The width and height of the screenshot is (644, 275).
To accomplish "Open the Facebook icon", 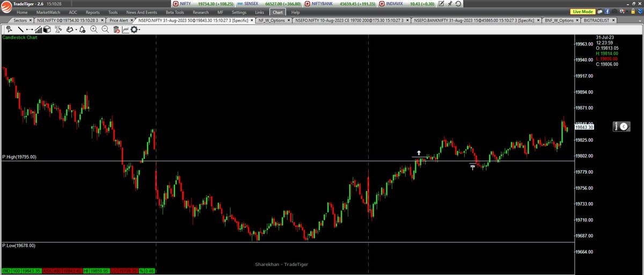I will (607, 12).
